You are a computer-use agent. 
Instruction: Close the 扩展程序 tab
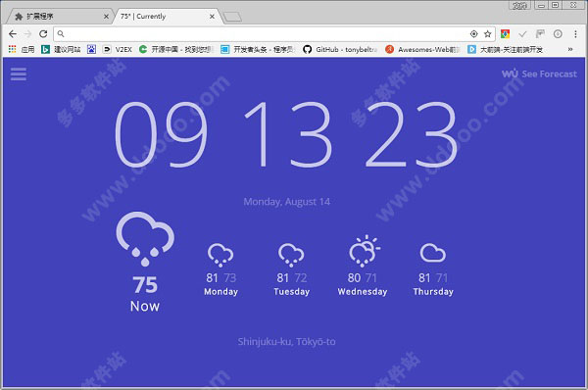(x=106, y=16)
